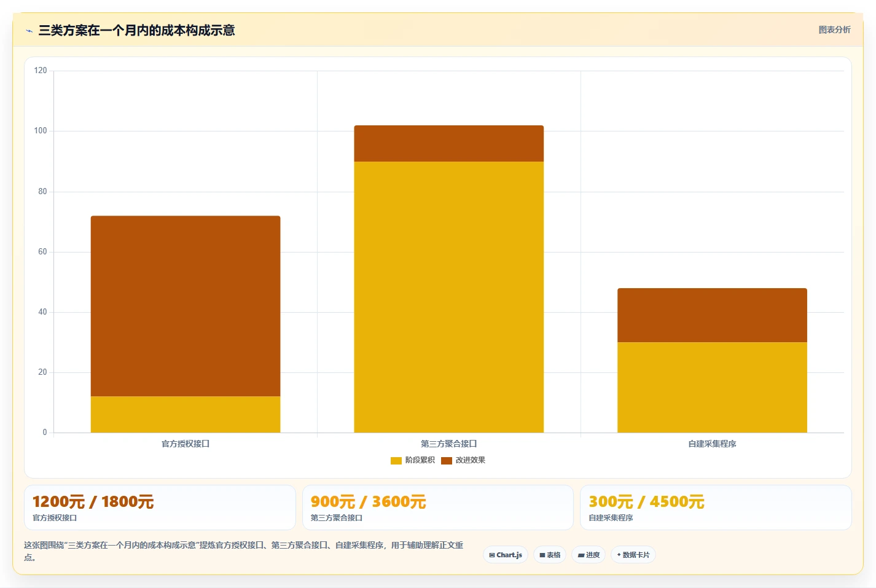Click the caption paragraph starting with 这张图围绕

click(244, 551)
